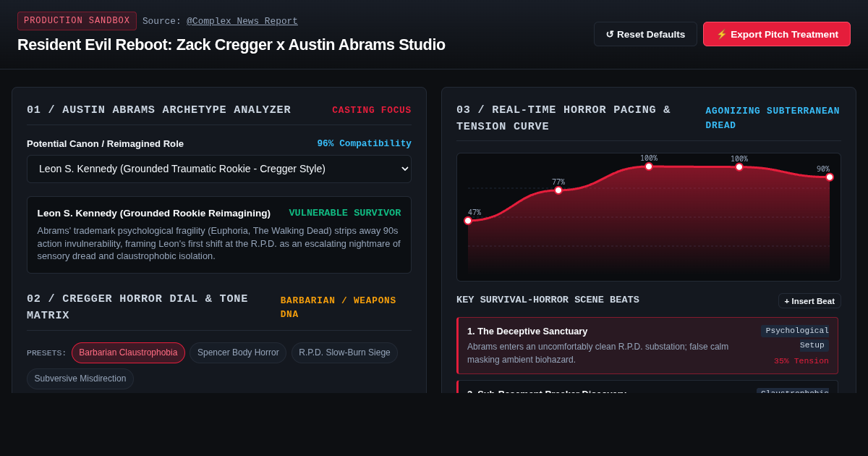Select the 77% tension curve point
Viewport: 868px width, 456px height.
coord(558,190)
